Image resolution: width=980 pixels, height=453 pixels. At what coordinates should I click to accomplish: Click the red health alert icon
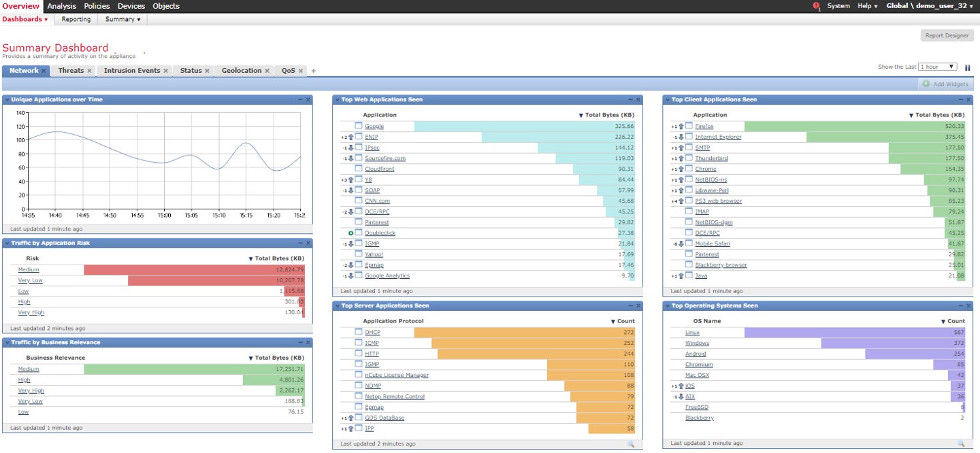coord(816,6)
